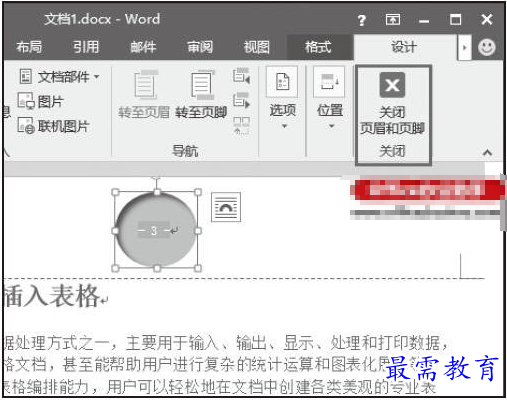
Task: Switch to the 布局 tab
Action: tap(29, 47)
